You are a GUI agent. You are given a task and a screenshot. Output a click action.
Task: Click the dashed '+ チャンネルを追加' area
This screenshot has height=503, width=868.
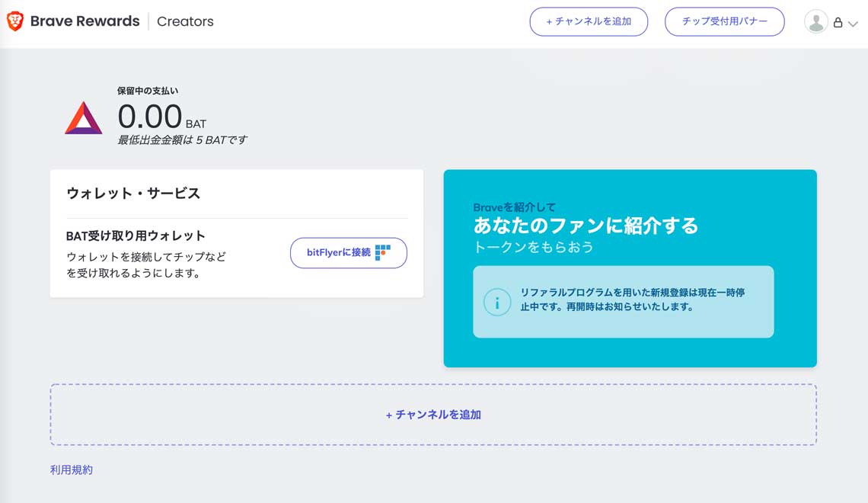click(433, 415)
